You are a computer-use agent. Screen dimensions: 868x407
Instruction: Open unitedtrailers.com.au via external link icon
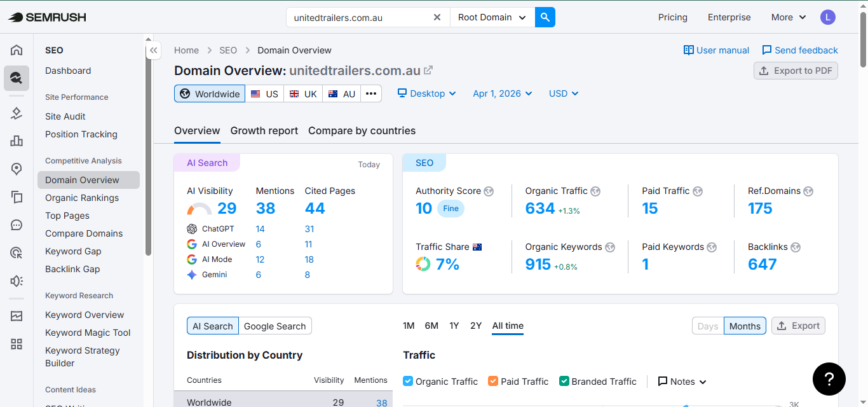(x=428, y=70)
